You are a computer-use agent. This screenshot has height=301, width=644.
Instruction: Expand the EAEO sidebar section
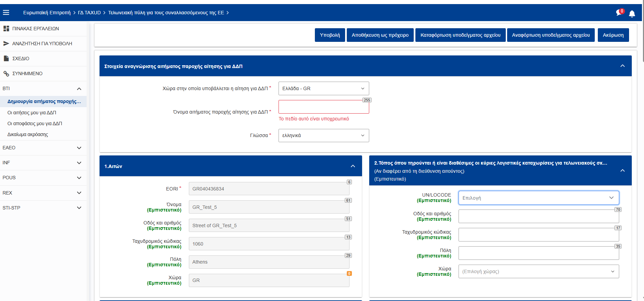pyautogui.click(x=79, y=148)
